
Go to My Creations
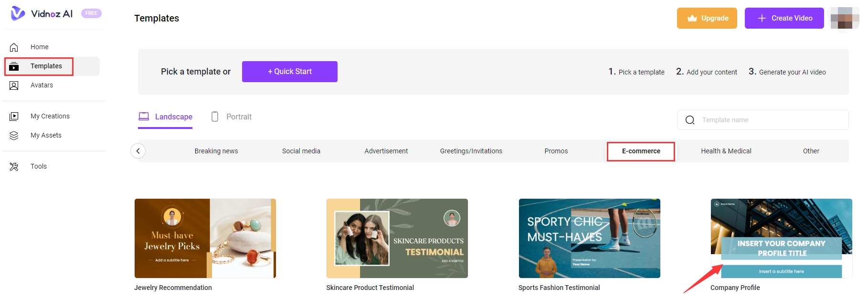click(x=50, y=116)
